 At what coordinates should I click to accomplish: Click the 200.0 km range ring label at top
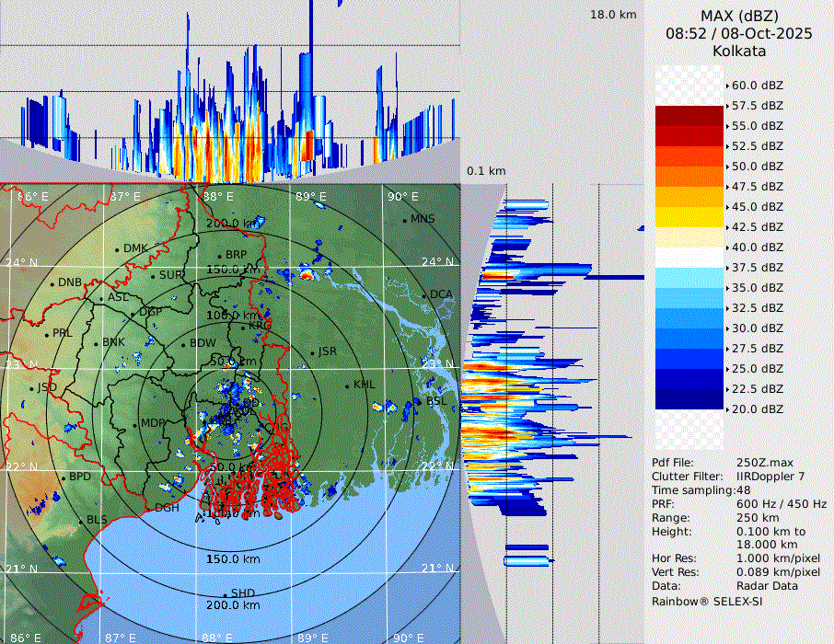click(232, 224)
